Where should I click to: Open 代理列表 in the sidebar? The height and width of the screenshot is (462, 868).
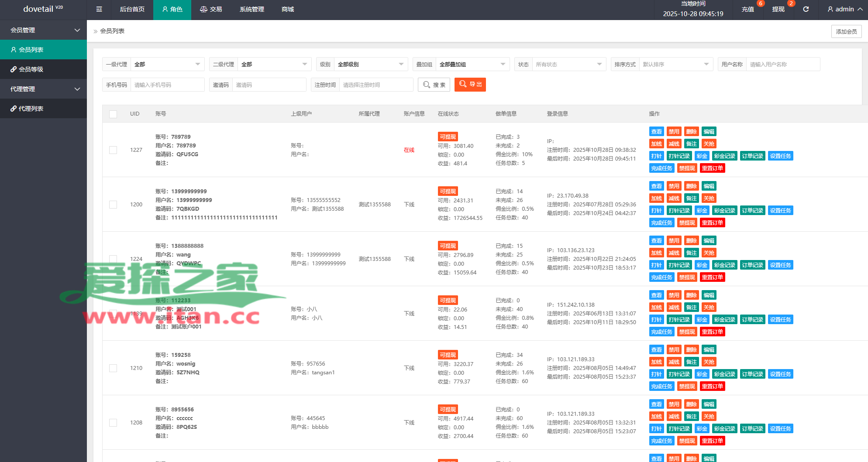[x=43, y=109]
